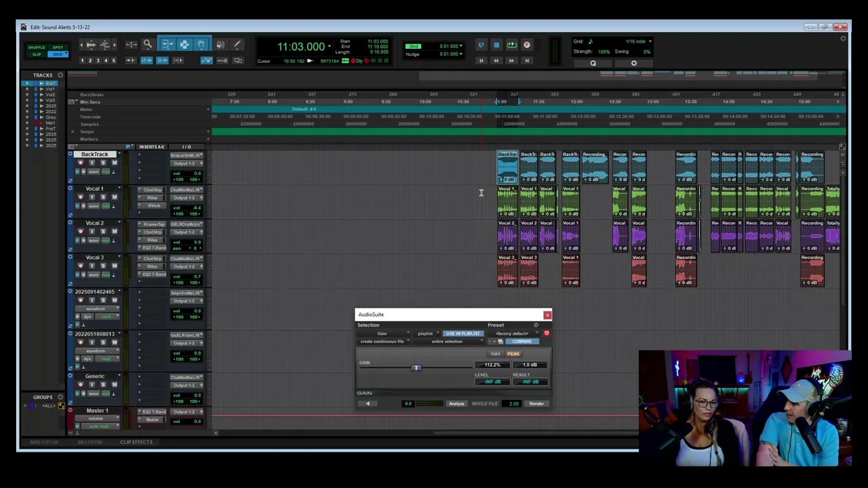Screen dimensions: 868x488
Task: Open AudioSuite preset settings circle icon
Action: pos(536,325)
